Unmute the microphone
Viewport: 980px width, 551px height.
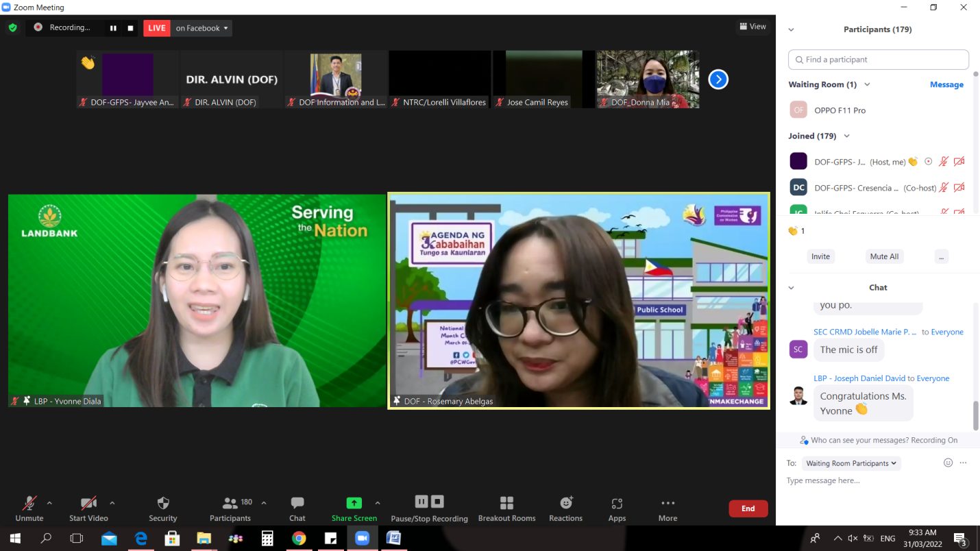pyautogui.click(x=29, y=509)
